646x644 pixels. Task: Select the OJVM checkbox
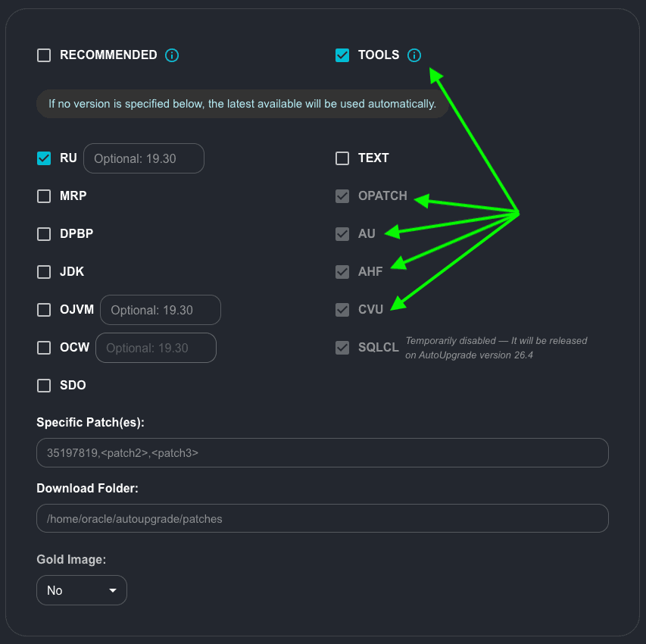[44, 310]
